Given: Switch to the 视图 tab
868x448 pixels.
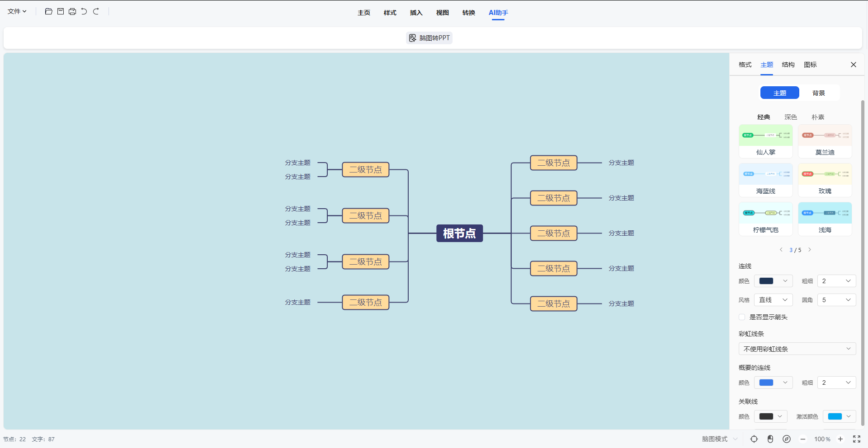Looking at the screenshot, I should point(443,13).
